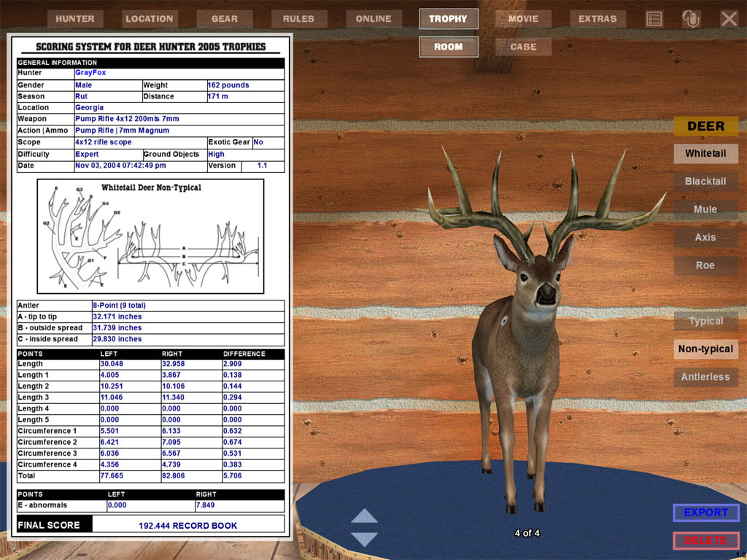Select the Whitetail species filter

(705, 153)
